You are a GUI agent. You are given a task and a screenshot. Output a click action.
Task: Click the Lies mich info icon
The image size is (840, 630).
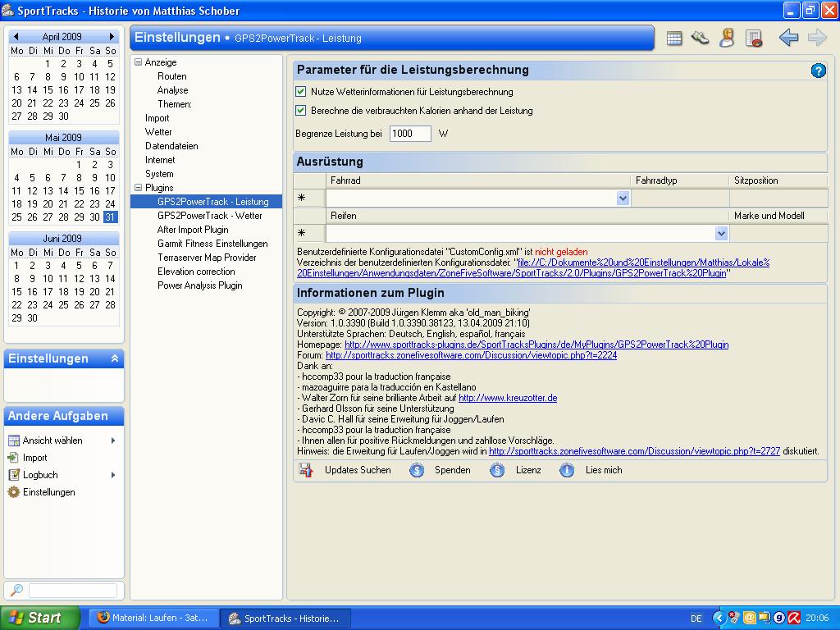[x=567, y=470]
